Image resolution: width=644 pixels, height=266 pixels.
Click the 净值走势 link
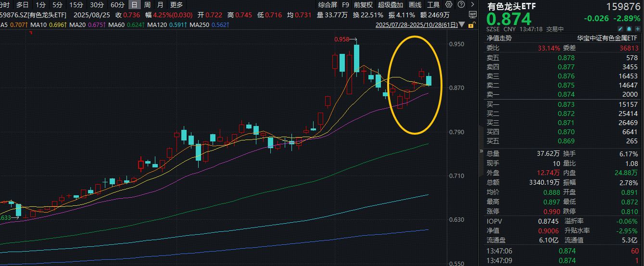coord(499,38)
